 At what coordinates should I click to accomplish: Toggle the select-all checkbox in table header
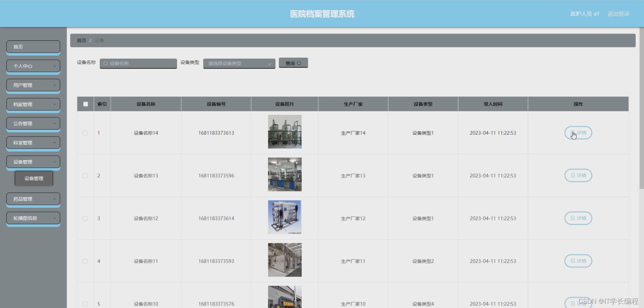[x=85, y=104]
